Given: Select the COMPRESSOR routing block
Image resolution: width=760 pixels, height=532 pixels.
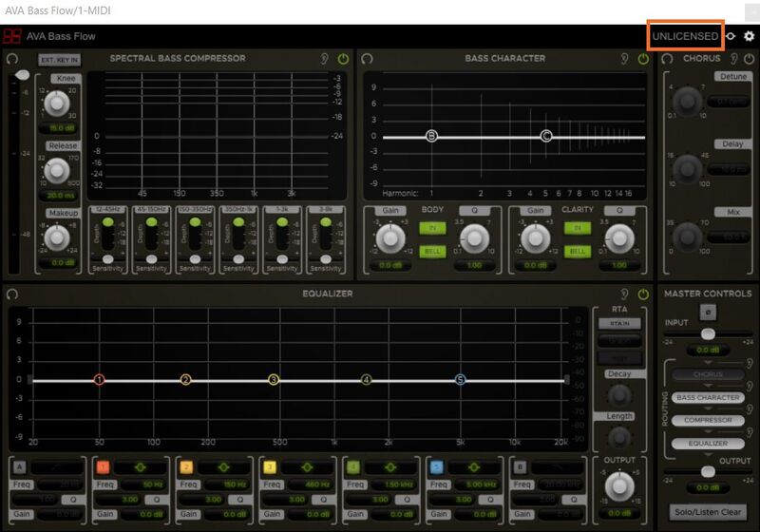Looking at the screenshot, I should click(707, 420).
